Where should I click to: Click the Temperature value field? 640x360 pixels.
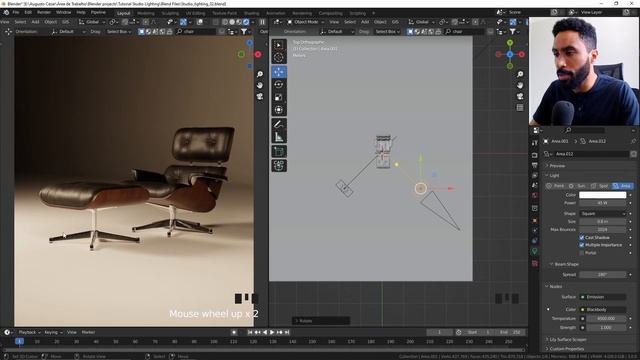click(606, 318)
